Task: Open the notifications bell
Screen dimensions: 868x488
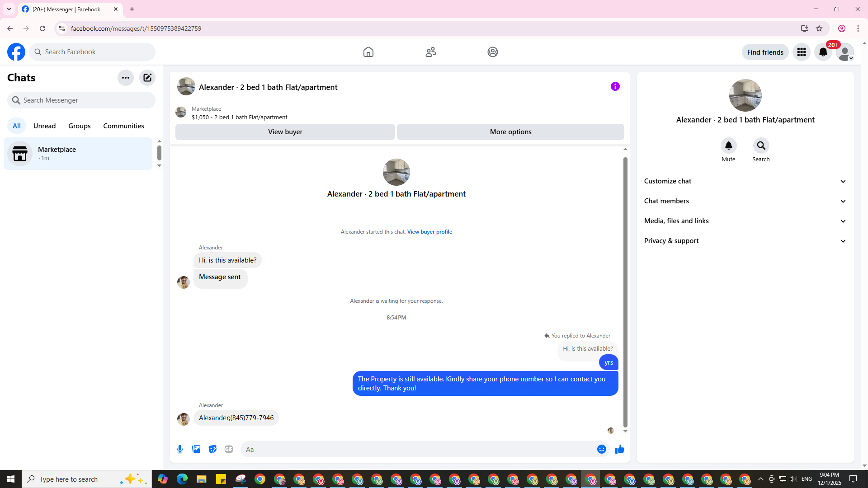Action: pyautogui.click(x=823, y=52)
